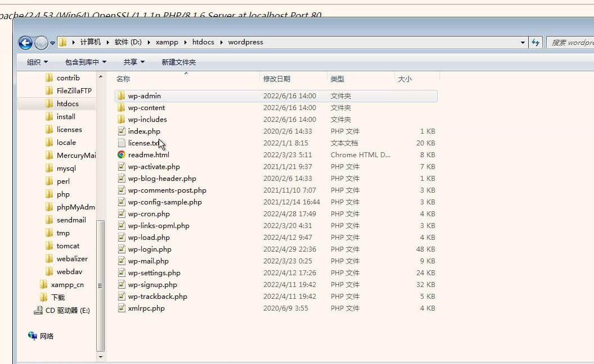The height and width of the screenshot is (364, 594).
Task: Select the wp-cron.php file icon
Action: click(x=121, y=213)
